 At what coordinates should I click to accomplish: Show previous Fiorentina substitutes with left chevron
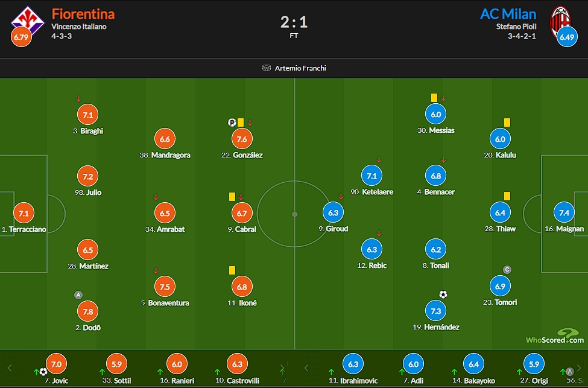pyautogui.click(x=10, y=368)
